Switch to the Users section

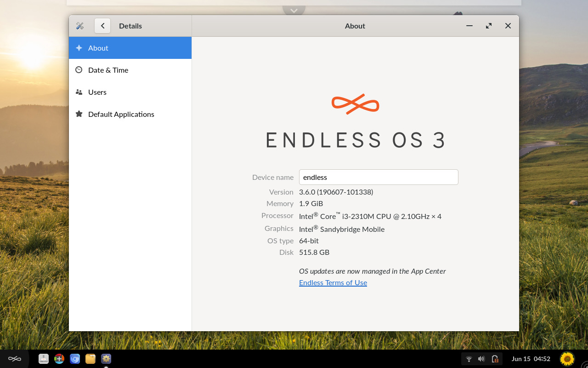pos(97,92)
